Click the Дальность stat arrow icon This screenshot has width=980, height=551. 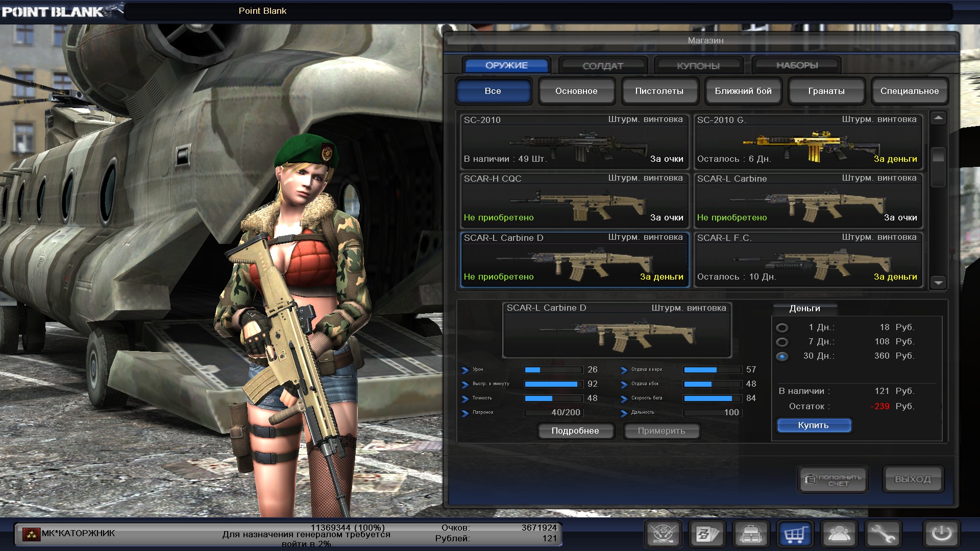[x=624, y=413]
